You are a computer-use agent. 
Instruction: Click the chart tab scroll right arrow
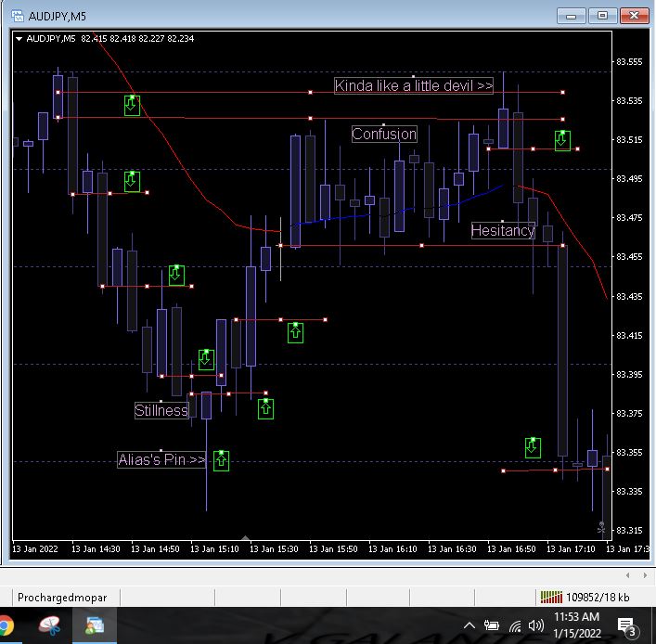645,575
